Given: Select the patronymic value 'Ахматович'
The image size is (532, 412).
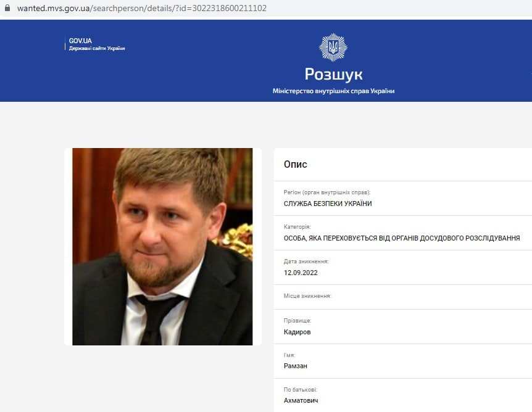Looking at the screenshot, I should 301,400.
